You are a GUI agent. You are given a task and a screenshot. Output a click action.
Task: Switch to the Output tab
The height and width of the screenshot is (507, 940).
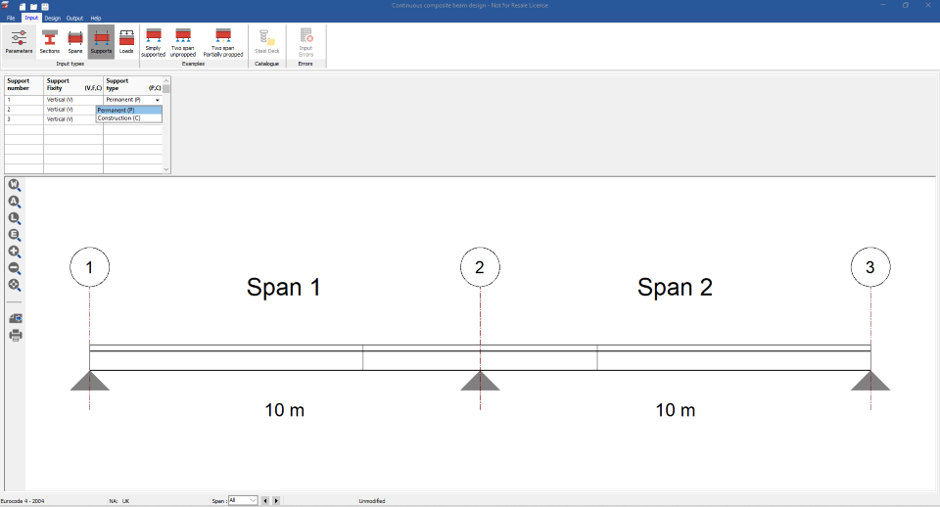[74, 18]
